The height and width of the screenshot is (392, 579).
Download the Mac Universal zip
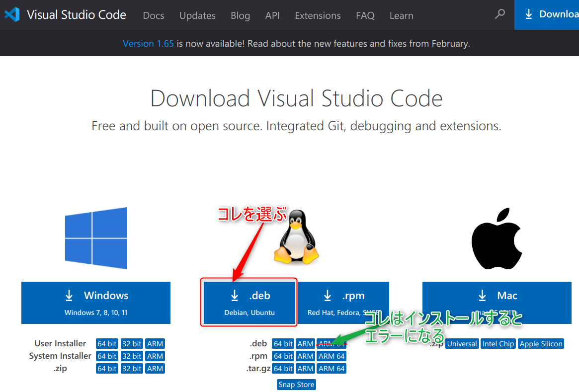click(462, 344)
